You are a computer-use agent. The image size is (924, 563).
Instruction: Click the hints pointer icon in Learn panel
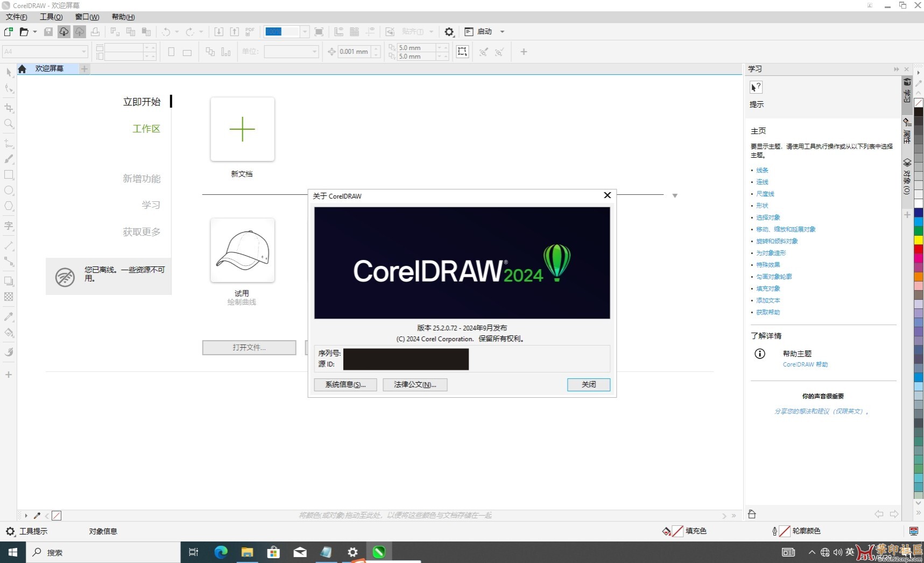[756, 87]
